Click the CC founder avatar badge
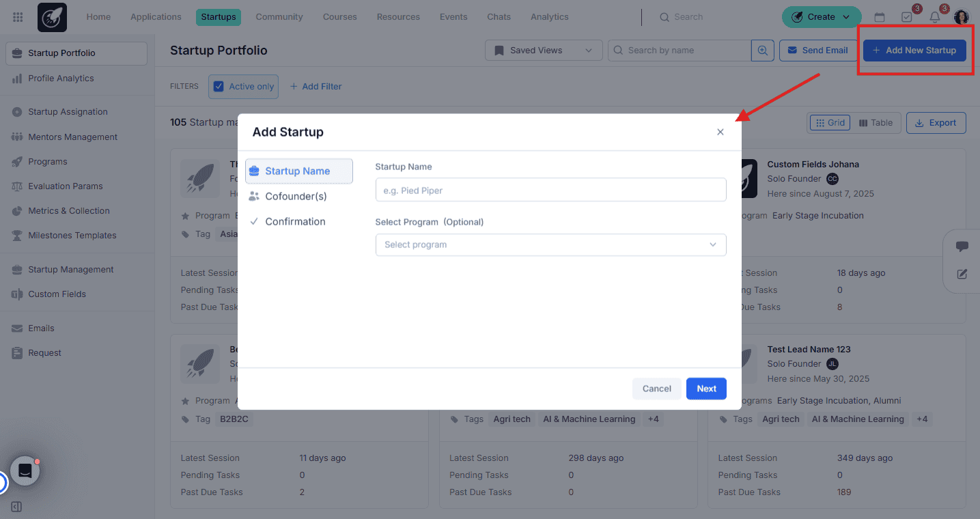Image resolution: width=980 pixels, height=519 pixels. pos(832,179)
